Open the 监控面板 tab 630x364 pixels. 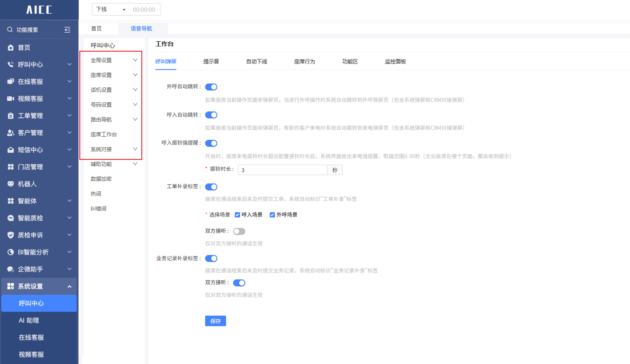(x=395, y=62)
